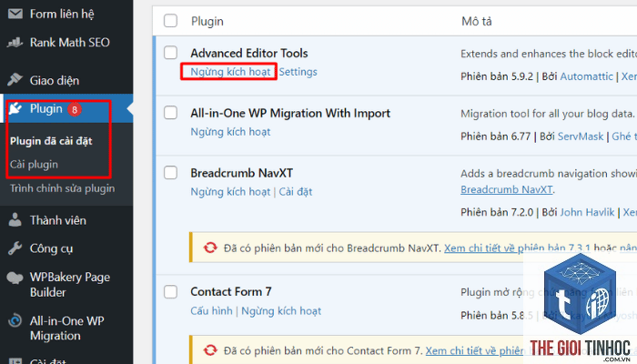Image resolution: width=637 pixels, height=364 pixels.
Task: Deactivate All-in-One WP Migration With Import
Action: (230, 132)
